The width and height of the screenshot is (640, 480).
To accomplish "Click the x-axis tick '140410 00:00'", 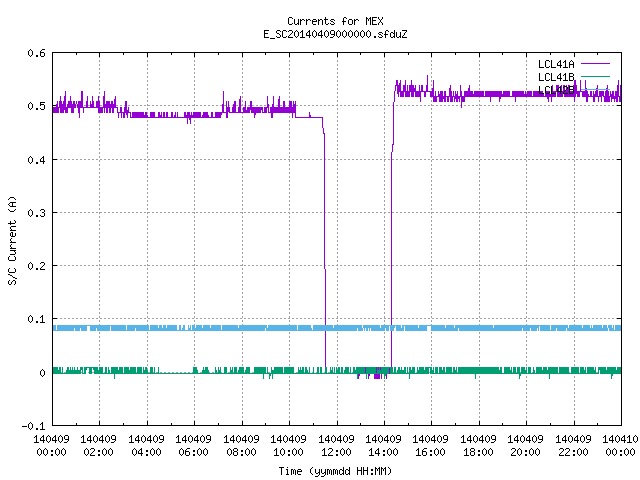I will coord(620,445).
